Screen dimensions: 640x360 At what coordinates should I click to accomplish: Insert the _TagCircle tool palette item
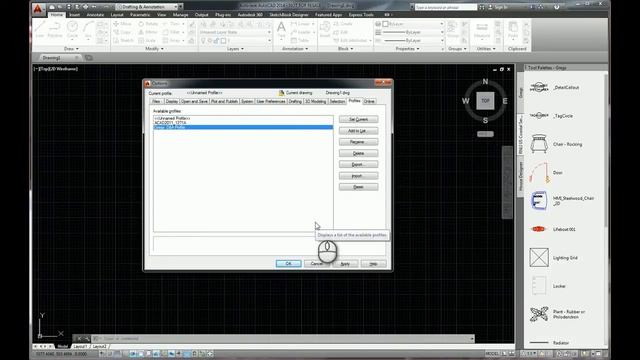point(551,116)
